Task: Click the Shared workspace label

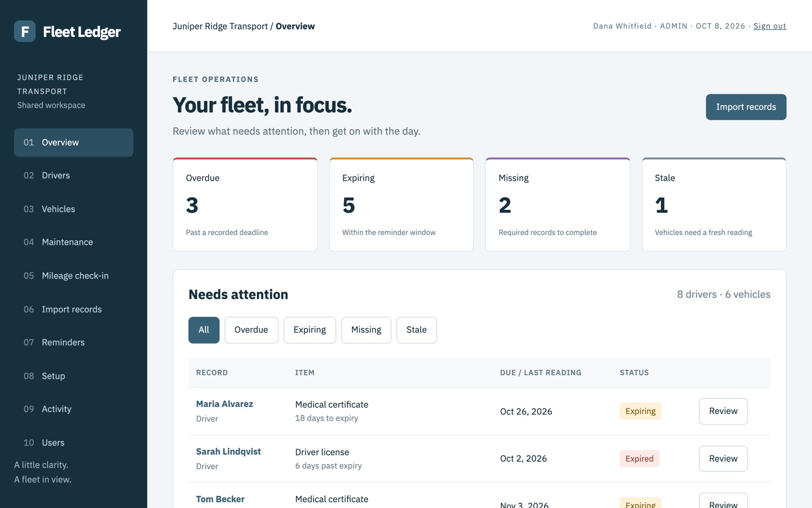Action: tap(51, 105)
